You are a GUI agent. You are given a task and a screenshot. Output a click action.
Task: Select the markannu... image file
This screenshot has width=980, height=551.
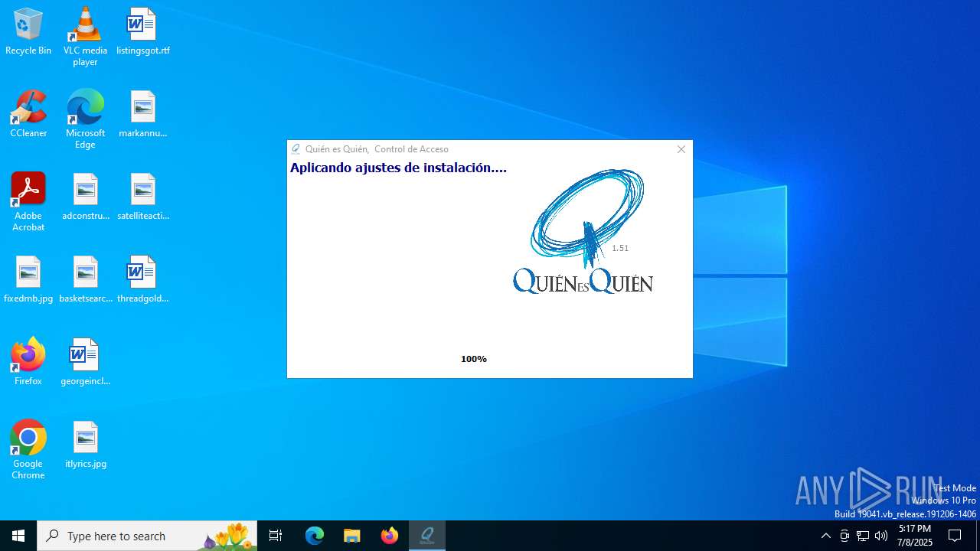click(142, 115)
